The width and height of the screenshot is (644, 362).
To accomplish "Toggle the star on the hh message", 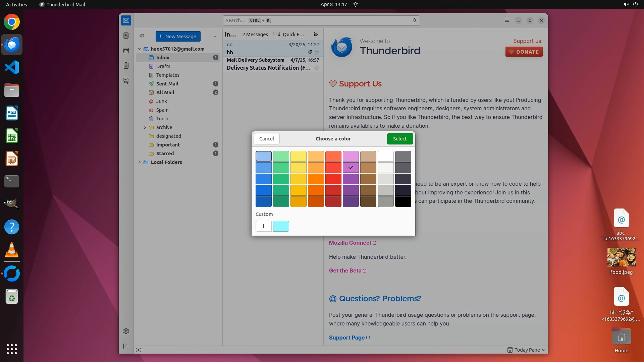I will (x=316, y=52).
